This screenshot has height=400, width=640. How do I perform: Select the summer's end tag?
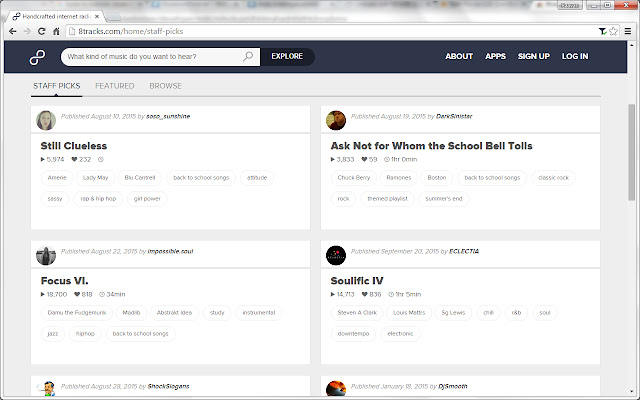[444, 199]
